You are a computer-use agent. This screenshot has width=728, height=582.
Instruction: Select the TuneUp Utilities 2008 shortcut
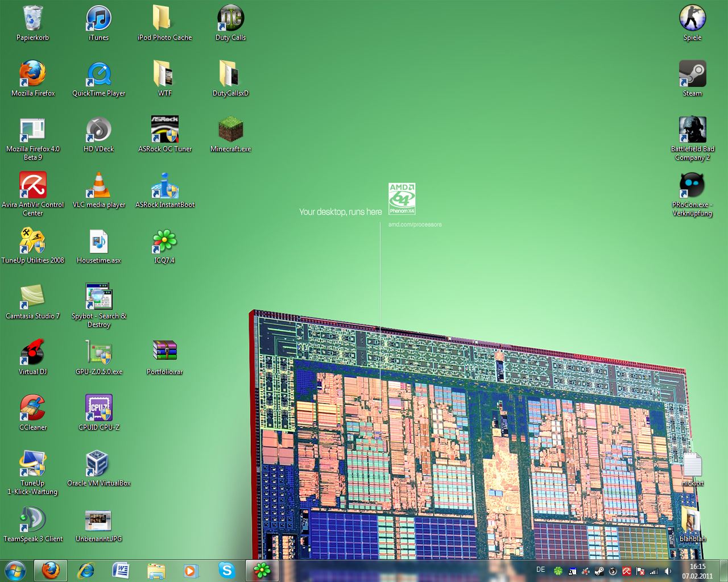[x=33, y=247]
